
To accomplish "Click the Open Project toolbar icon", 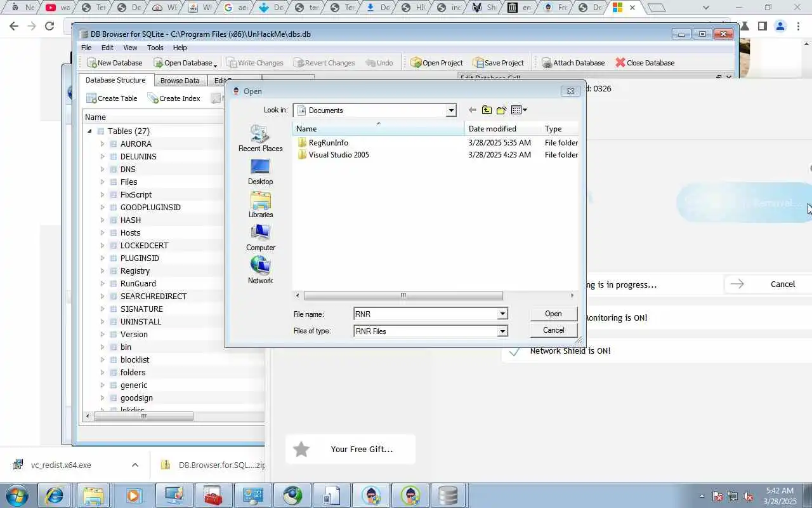I will point(416,63).
